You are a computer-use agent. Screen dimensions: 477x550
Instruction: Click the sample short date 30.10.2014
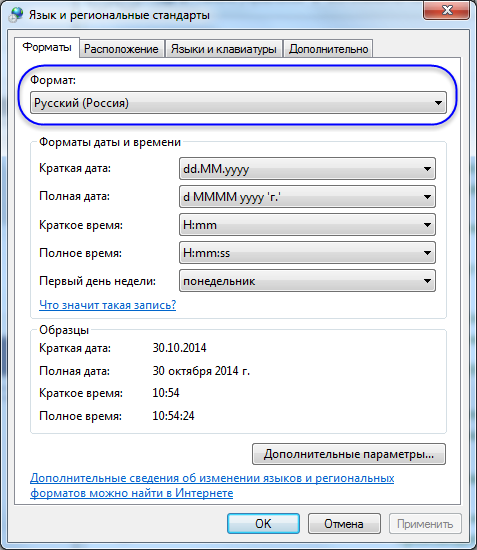[x=179, y=348]
